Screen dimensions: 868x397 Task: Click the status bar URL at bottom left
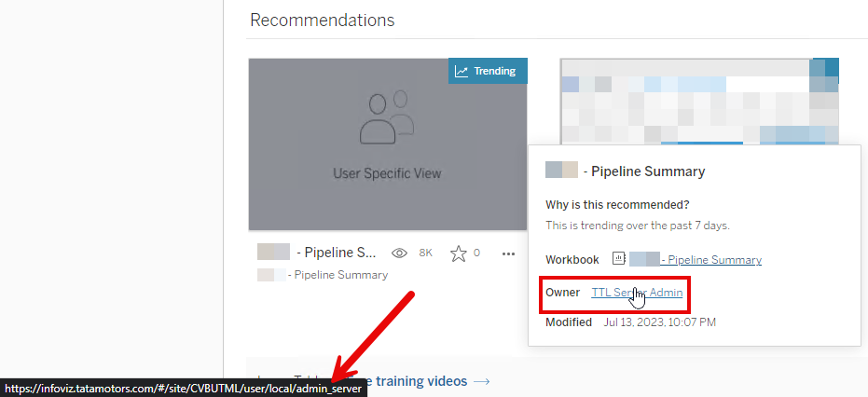pos(184,388)
